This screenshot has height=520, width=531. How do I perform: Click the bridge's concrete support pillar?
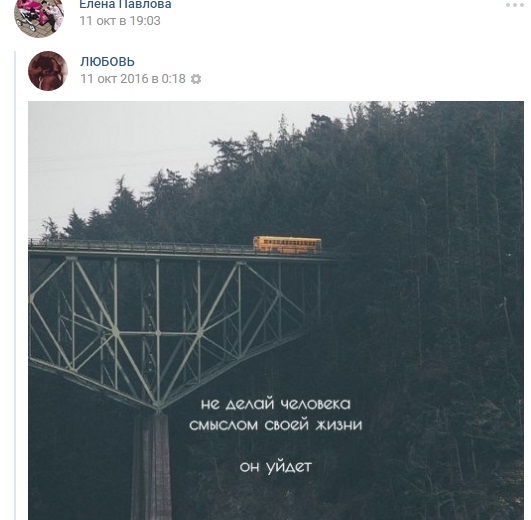click(151, 465)
